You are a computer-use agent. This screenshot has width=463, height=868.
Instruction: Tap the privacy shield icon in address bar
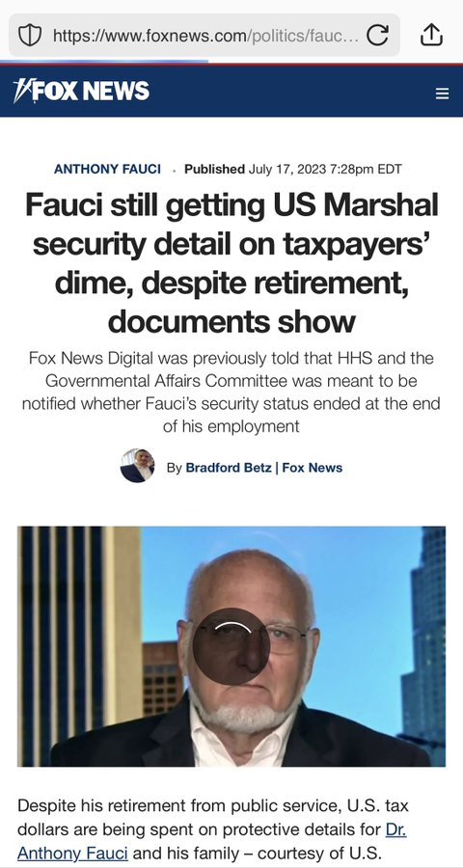pyautogui.click(x=30, y=36)
